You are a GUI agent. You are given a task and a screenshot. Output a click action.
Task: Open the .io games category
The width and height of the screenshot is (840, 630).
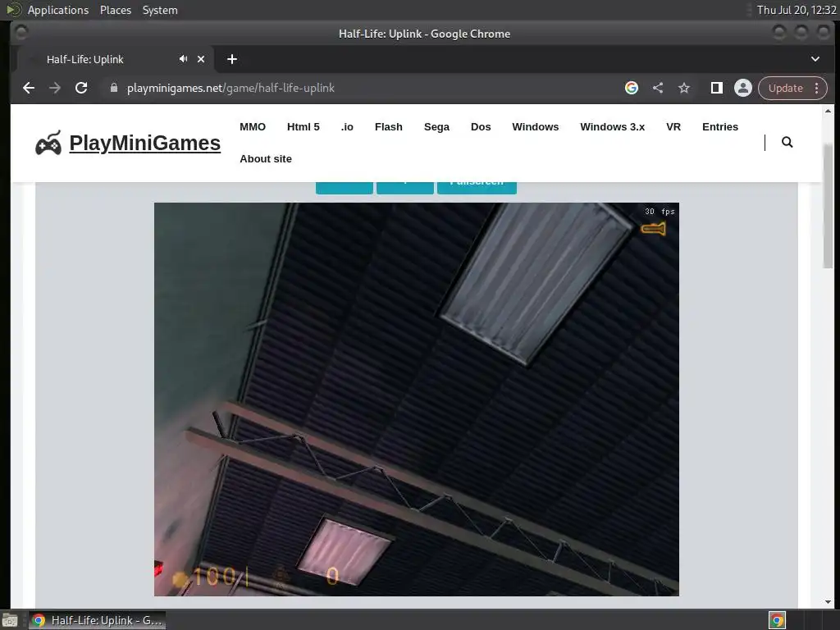[x=347, y=127]
